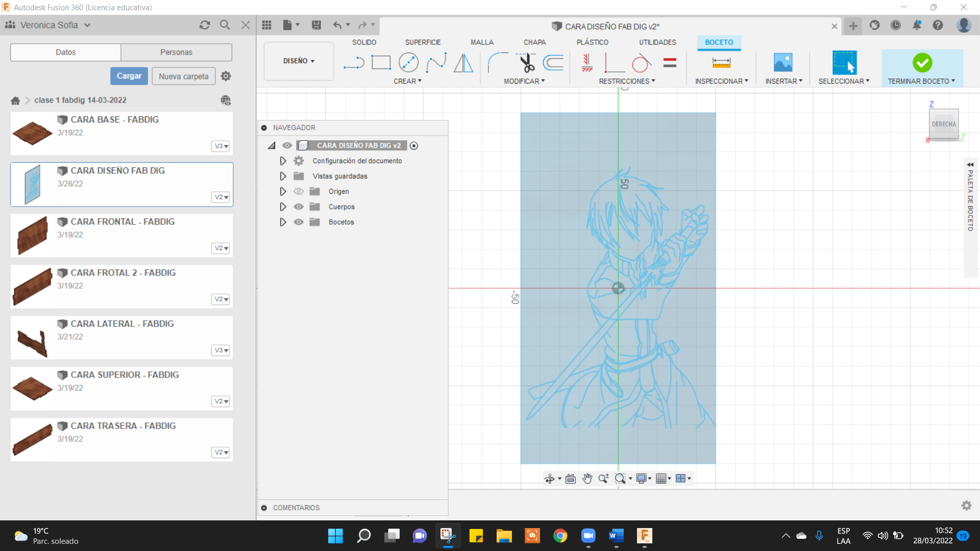The width and height of the screenshot is (980, 551).
Task: Apply tangent constraint
Action: pos(642,63)
